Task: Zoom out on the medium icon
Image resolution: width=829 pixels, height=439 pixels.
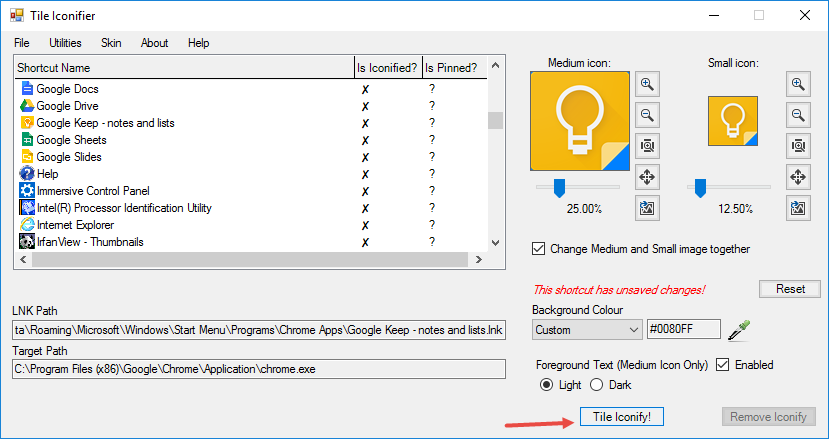Action: pyautogui.click(x=647, y=115)
